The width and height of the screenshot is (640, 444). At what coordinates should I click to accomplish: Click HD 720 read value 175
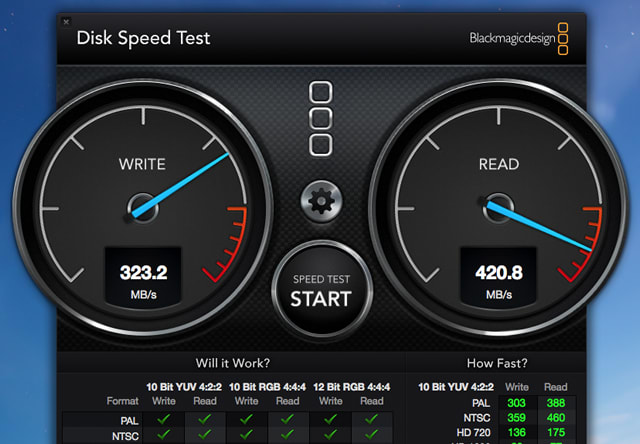coord(556,433)
